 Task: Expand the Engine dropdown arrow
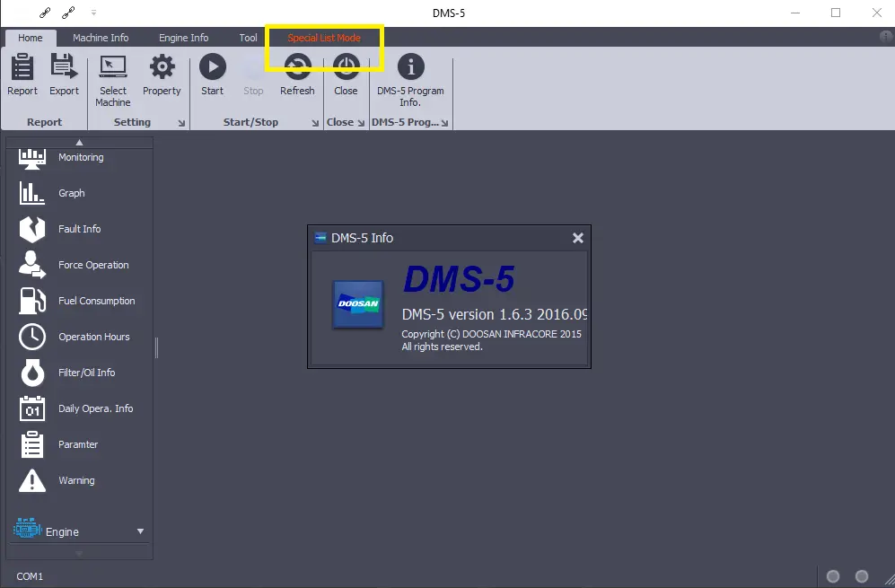coord(140,531)
